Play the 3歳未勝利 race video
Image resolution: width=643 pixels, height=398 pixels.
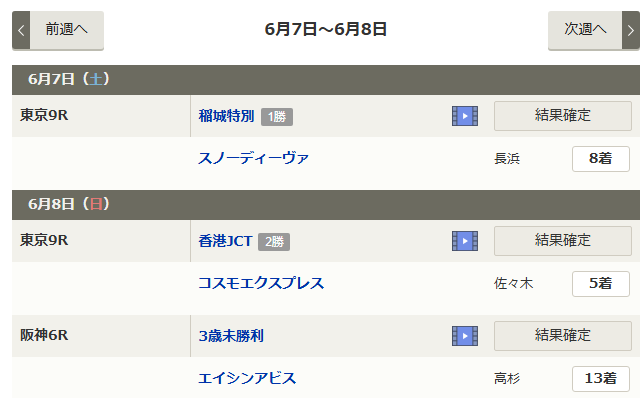point(465,336)
